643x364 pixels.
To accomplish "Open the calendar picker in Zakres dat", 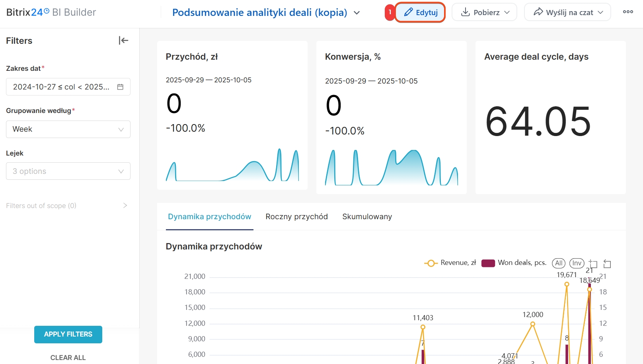I will pyautogui.click(x=120, y=87).
